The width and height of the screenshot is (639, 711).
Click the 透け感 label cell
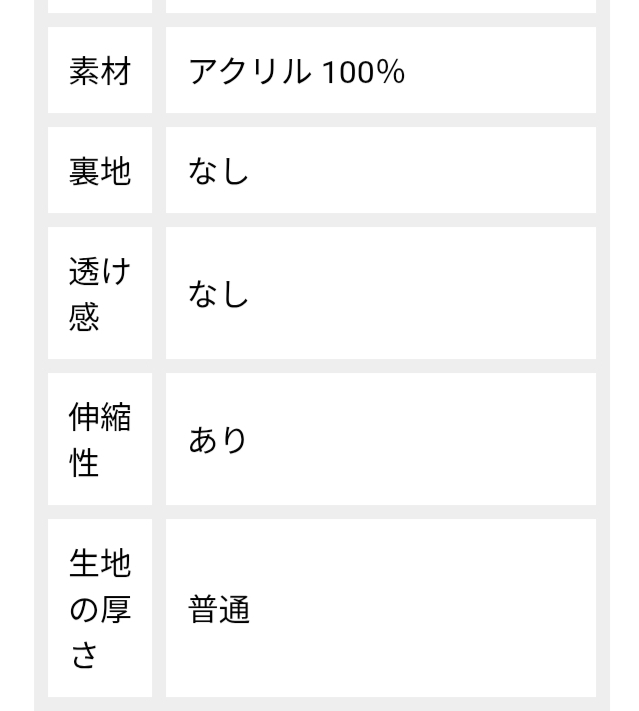coord(99,293)
